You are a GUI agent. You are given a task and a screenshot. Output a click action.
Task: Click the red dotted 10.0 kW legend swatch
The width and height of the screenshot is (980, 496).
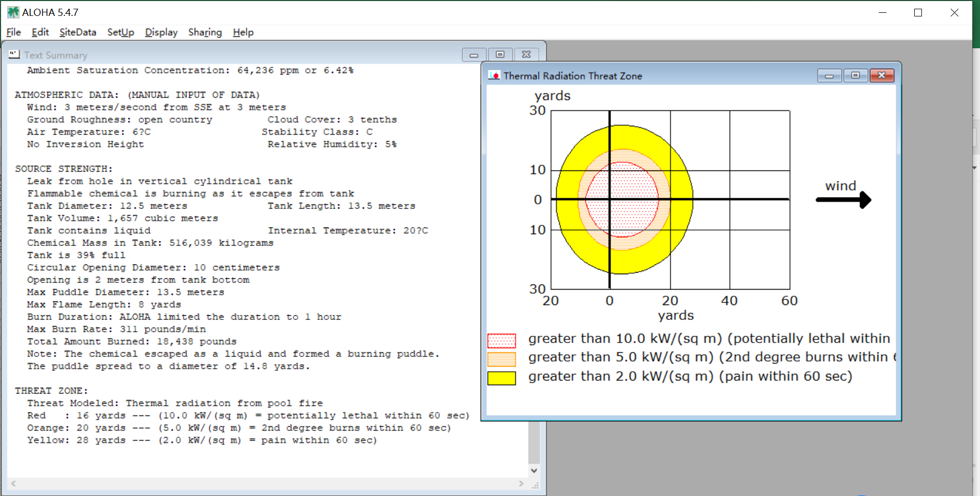click(502, 340)
